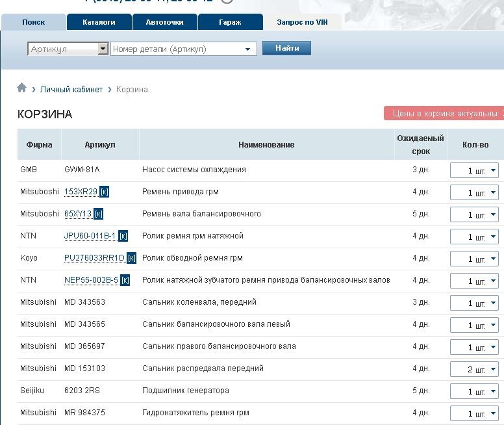Open the Автоточки tab
Screen dimensions: 504x425
164,22
